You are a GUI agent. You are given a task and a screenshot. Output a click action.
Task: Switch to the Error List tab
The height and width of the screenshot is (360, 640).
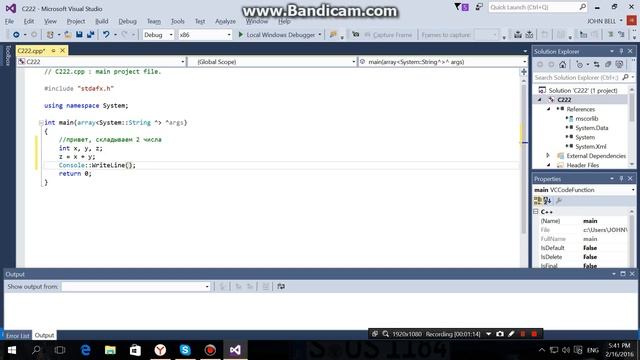click(18, 336)
